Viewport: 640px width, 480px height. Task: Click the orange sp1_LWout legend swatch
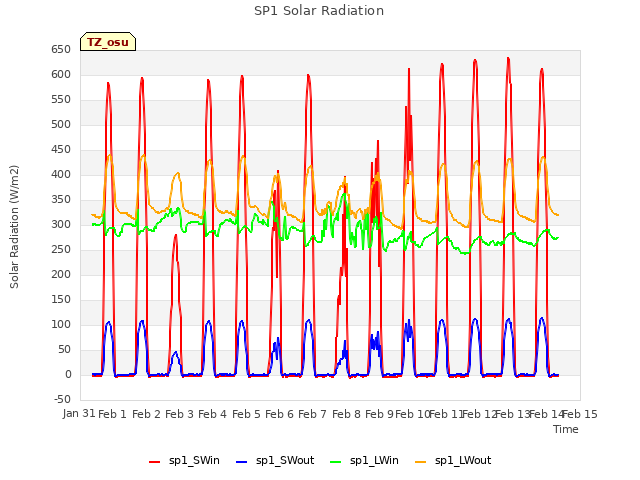[x=420, y=462]
